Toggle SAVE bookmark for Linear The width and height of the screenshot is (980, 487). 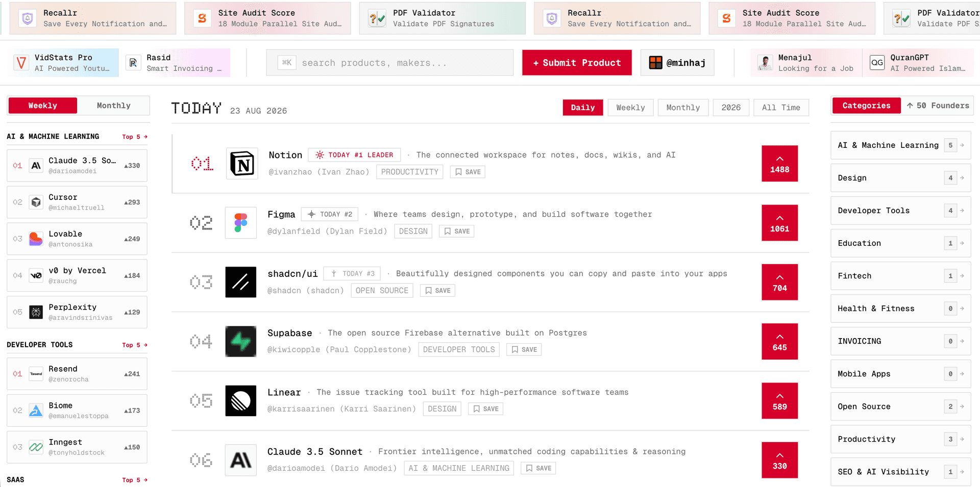point(485,409)
